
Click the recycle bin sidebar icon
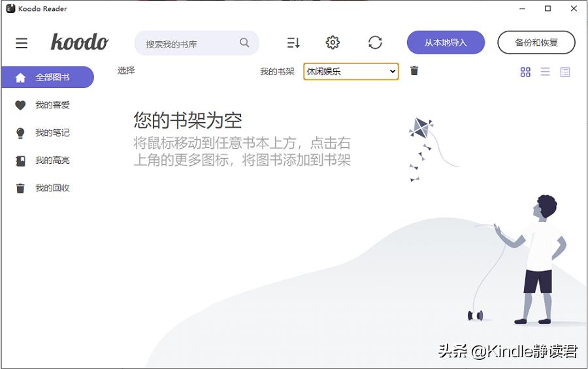(20, 188)
